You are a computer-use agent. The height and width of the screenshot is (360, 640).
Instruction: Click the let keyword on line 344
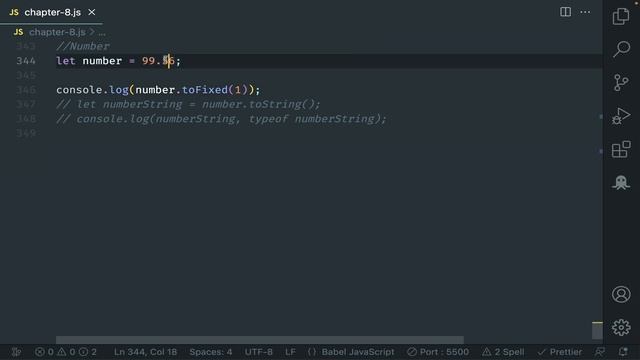(66, 61)
